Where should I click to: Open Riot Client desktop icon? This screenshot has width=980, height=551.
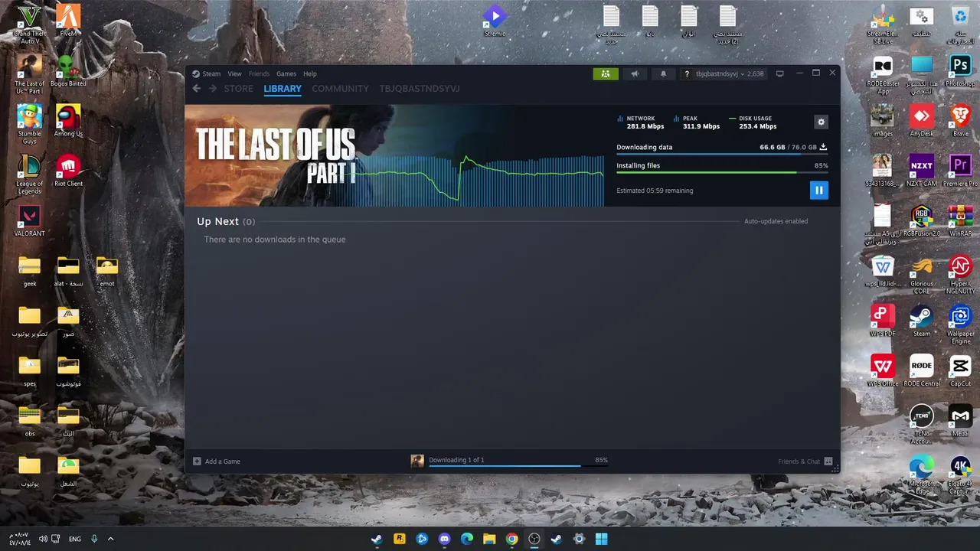(68, 171)
